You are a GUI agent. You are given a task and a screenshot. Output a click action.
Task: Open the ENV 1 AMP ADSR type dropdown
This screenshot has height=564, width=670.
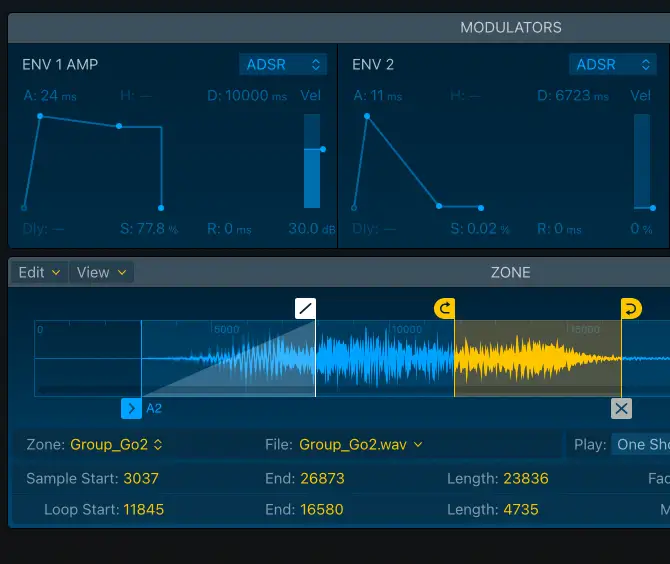coord(283,65)
